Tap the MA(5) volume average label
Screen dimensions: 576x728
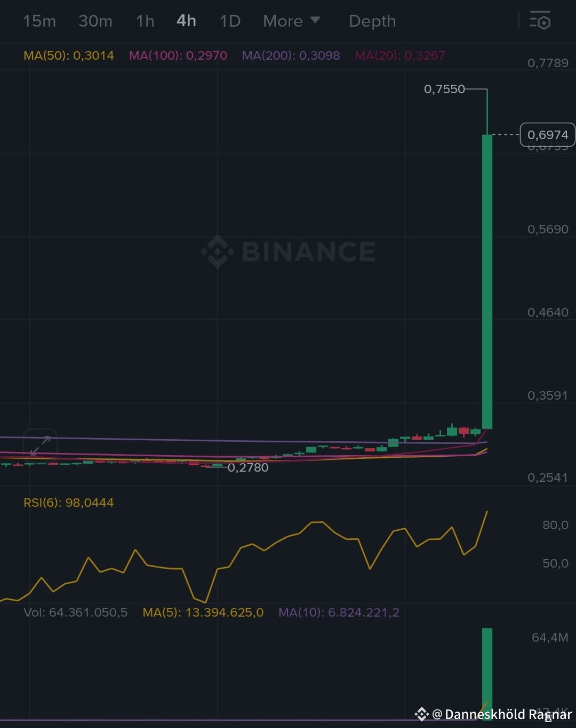203,612
